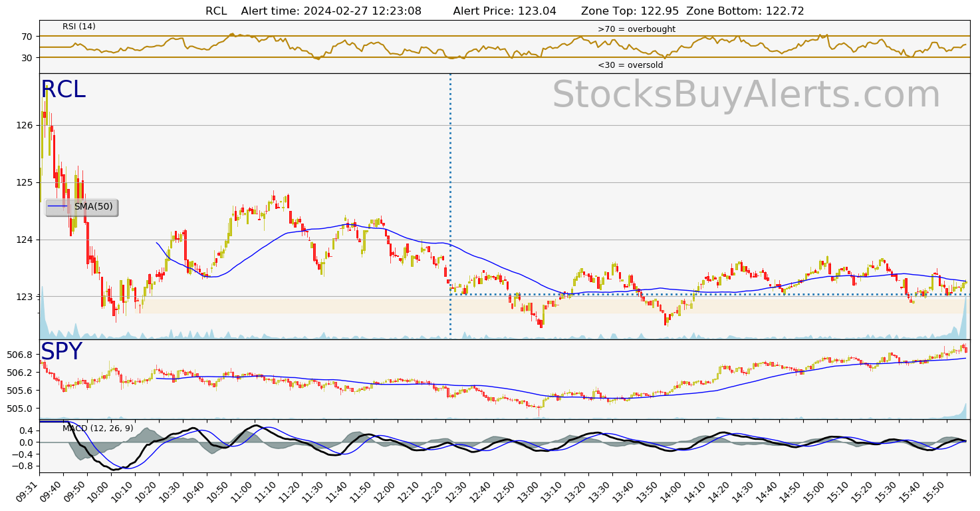Click the MACD 0.0 axis label

(x=27, y=442)
